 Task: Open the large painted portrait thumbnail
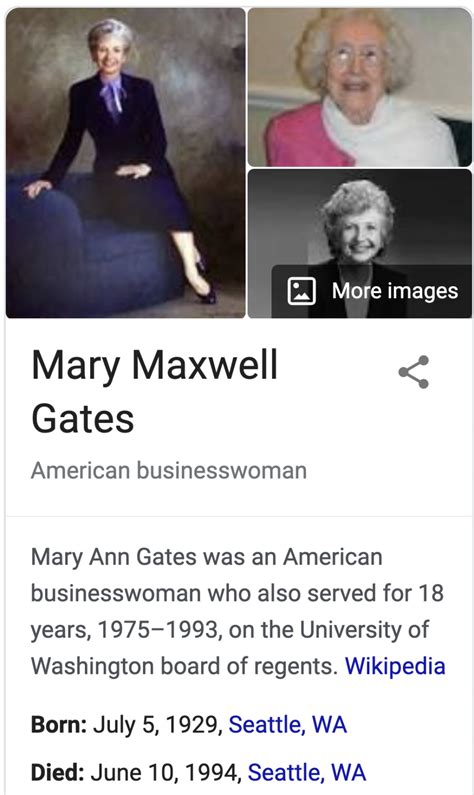click(x=125, y=163)
